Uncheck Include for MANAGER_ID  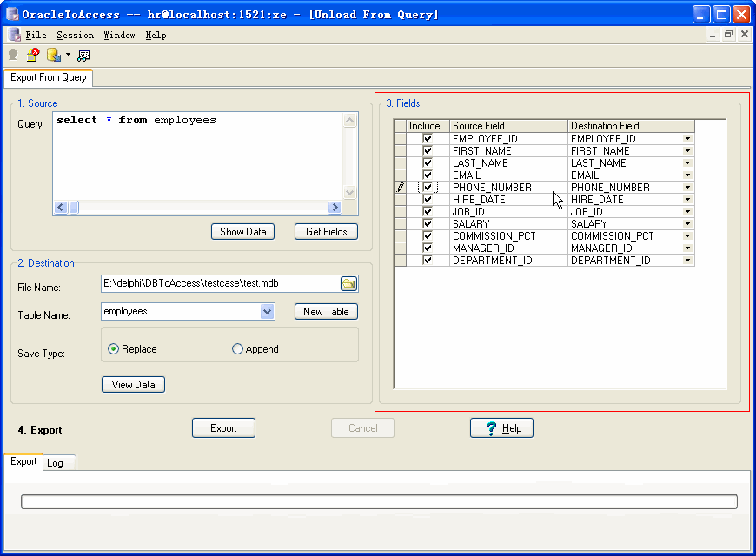pyautogui.click(x=428, y=248)
